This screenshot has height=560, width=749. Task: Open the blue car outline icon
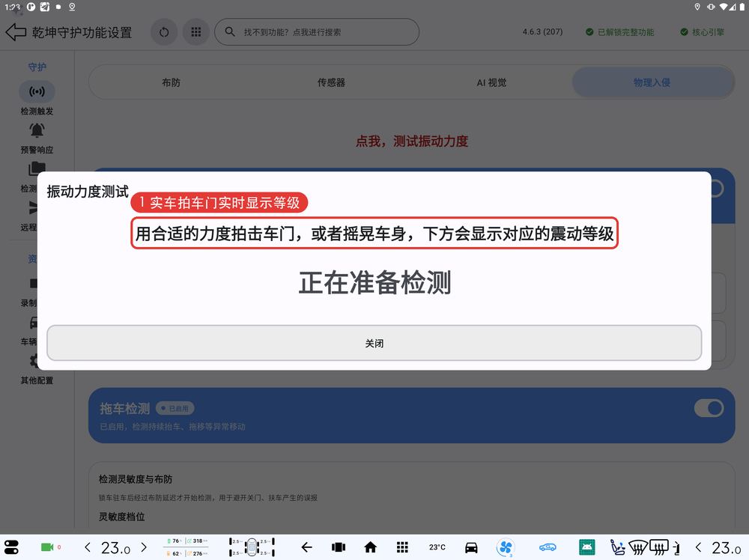pos(548,547)
